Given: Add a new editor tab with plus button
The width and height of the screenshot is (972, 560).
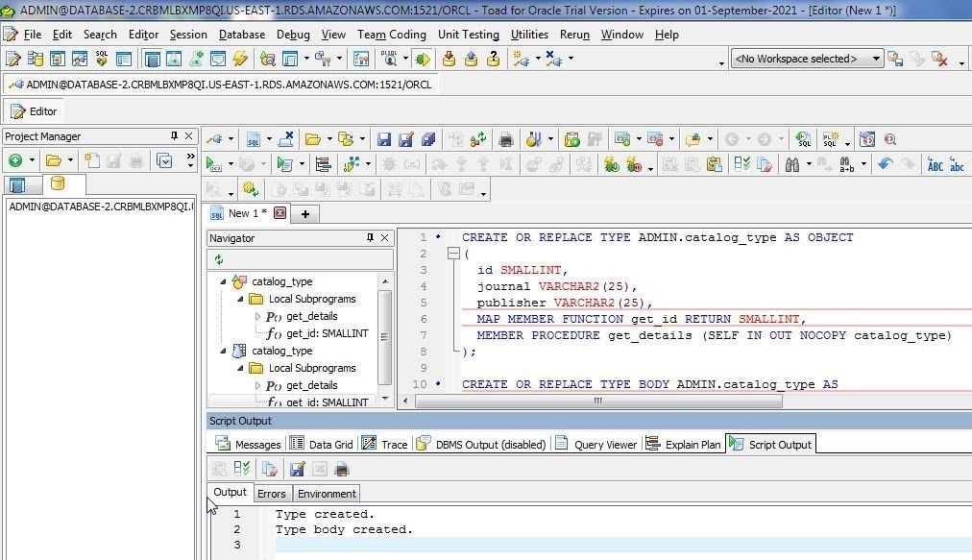Looking at the screenshot, I should coord(305,214).
